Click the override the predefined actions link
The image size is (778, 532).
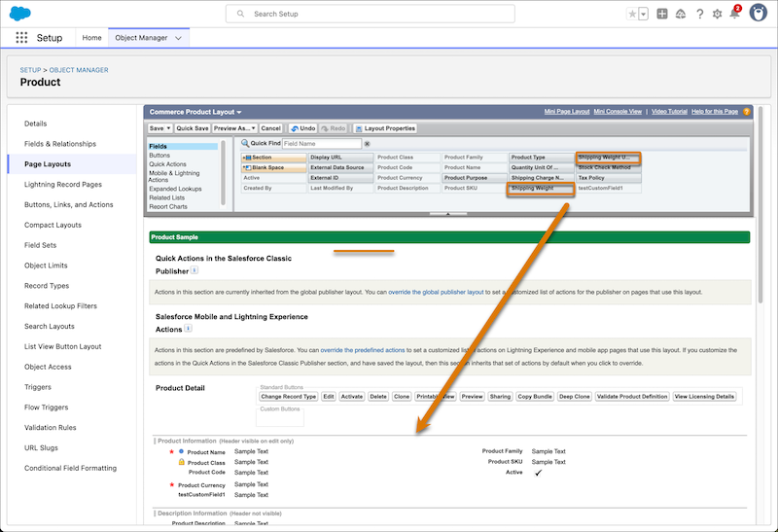pyautogui.click(x=363, y=350)
